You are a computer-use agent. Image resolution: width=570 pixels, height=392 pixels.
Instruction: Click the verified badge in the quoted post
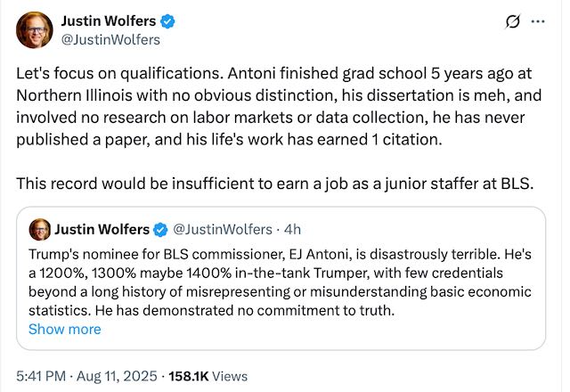(x=162, y=229)
